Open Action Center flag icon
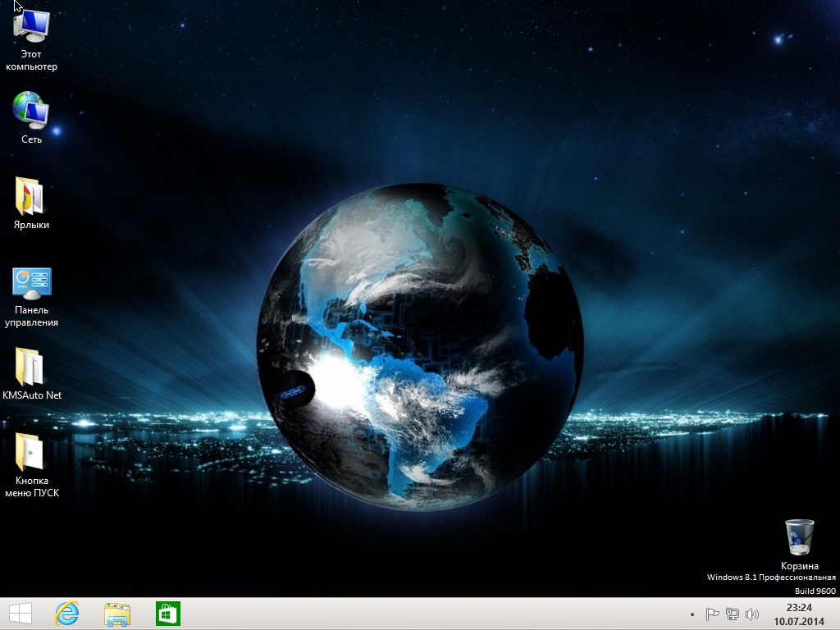This screenshot has width=840, height=630. pyautogui.click(x=712, y=614)
